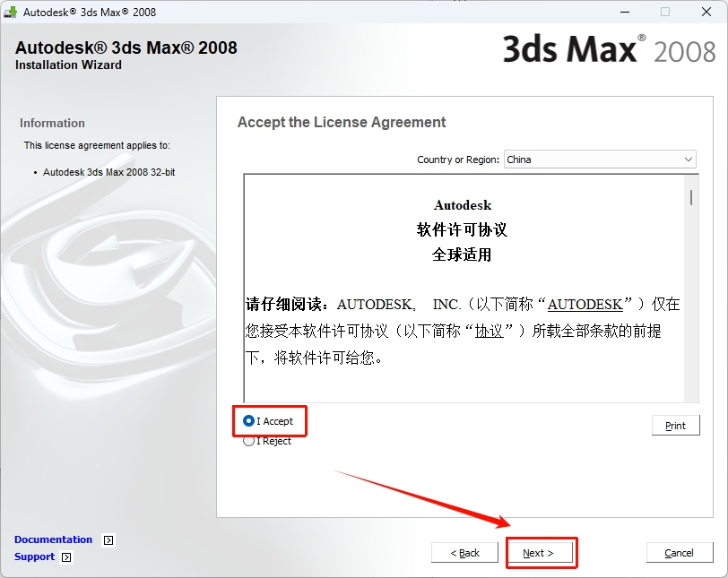Click inside the license agreement text area
The width and height of the screenshot is (728, 578).
point(462,287)
